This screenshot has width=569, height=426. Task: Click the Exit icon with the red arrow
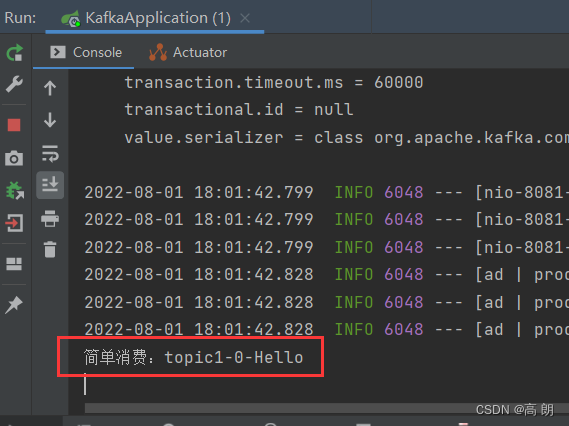pyautogui.click(x=14, y=223)
